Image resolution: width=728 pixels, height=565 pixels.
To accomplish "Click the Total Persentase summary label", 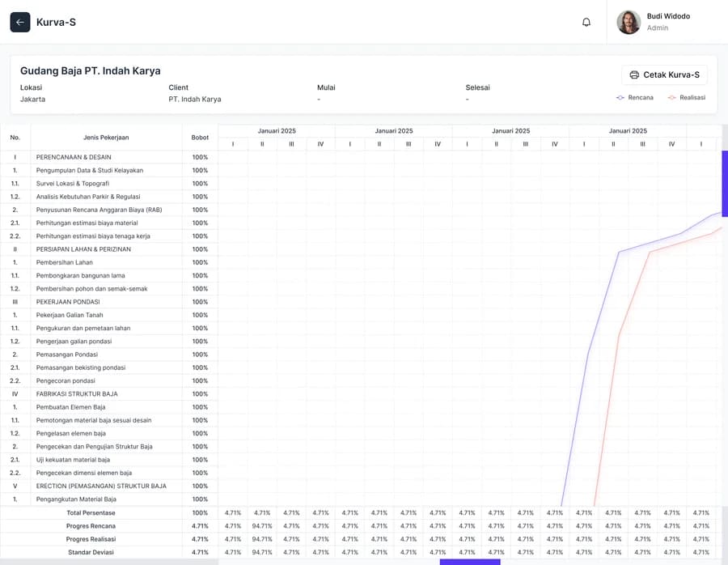I will (91, 513).
